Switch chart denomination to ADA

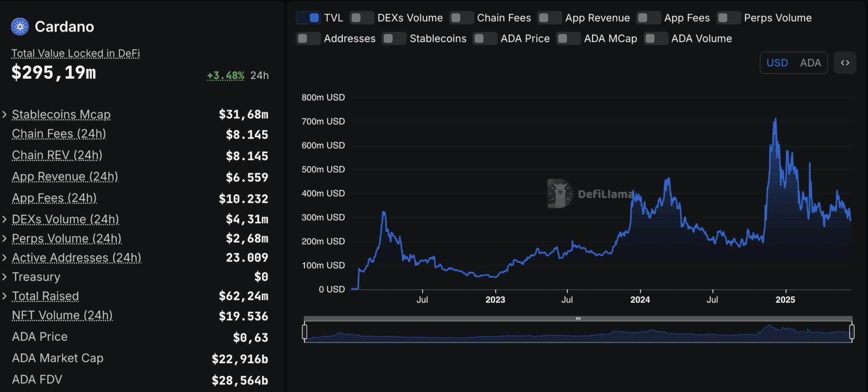[x=811, y=63]
